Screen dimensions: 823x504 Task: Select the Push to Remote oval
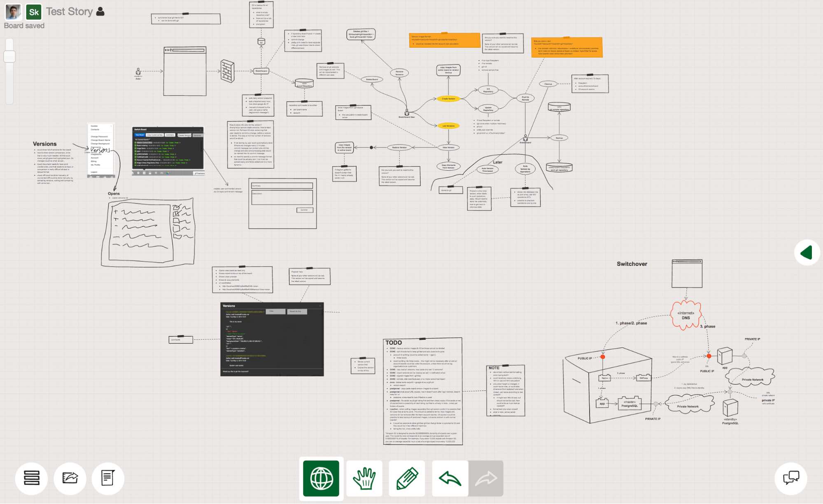click(525, 98)
